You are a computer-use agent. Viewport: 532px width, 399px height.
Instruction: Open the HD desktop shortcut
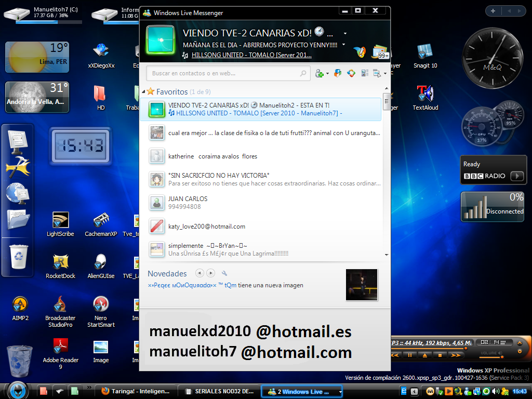click(101, 98)
